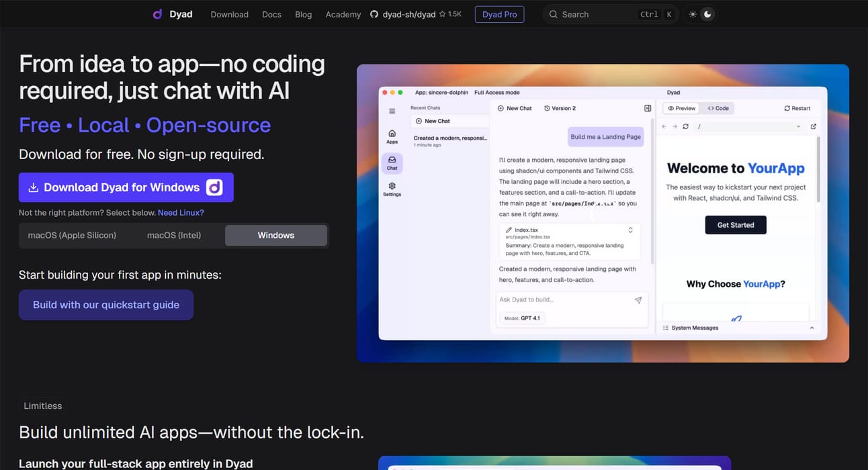Click the Limitless badge
The height and width of the screenshot is (470, 868).
point(42,406)
